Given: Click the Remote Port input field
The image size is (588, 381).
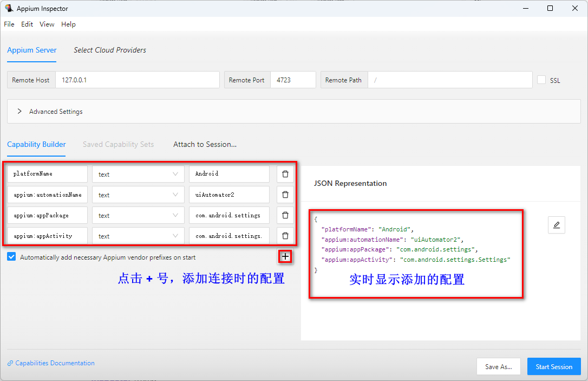Looking at the screenshot, I should click(293, 80).
